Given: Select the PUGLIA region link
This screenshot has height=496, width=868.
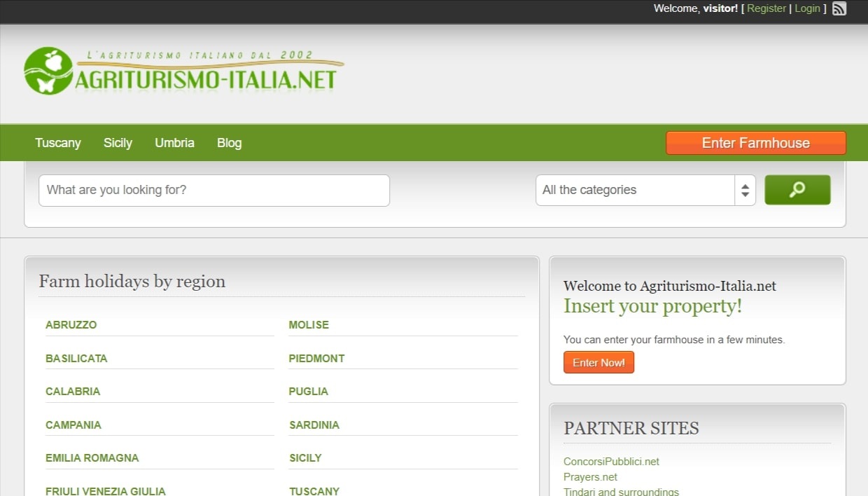Looking at the screenshot, I should [x=309, y=392].
